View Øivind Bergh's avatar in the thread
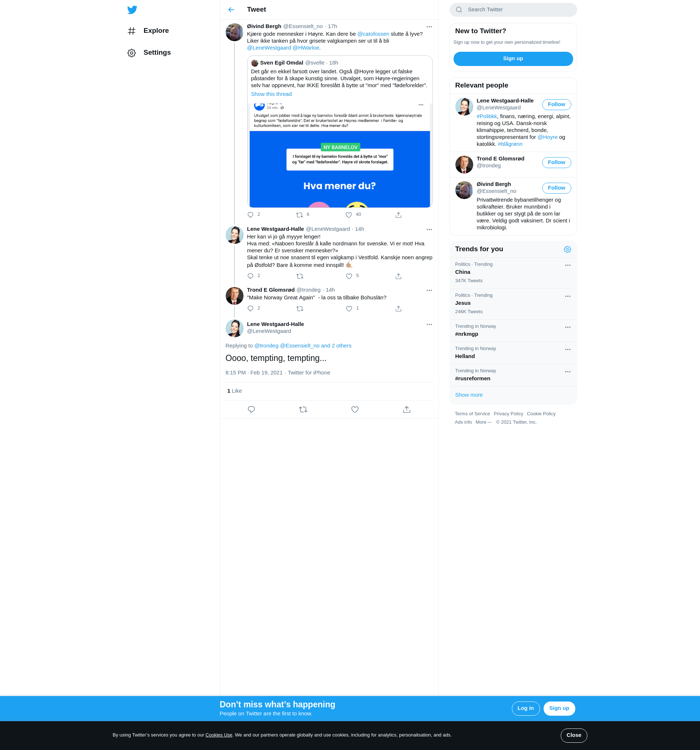 (234, 32)
